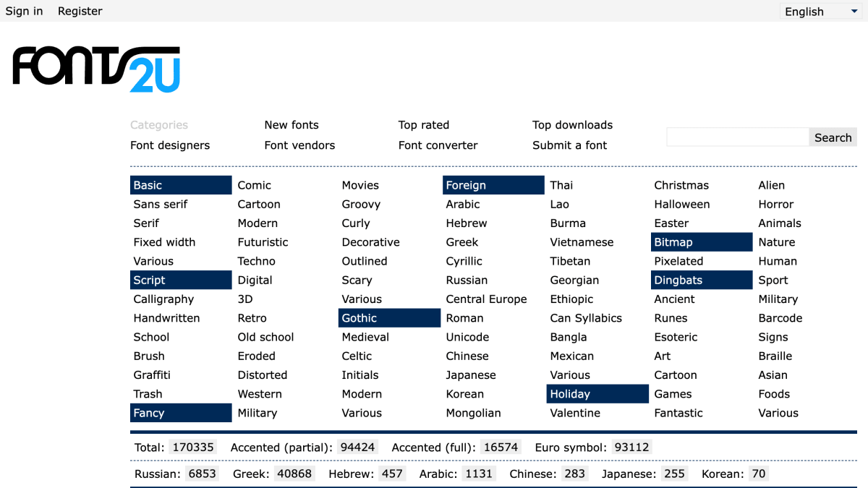Open the Old school category
This screenshot has width=868, height=488.
(265, 337)
